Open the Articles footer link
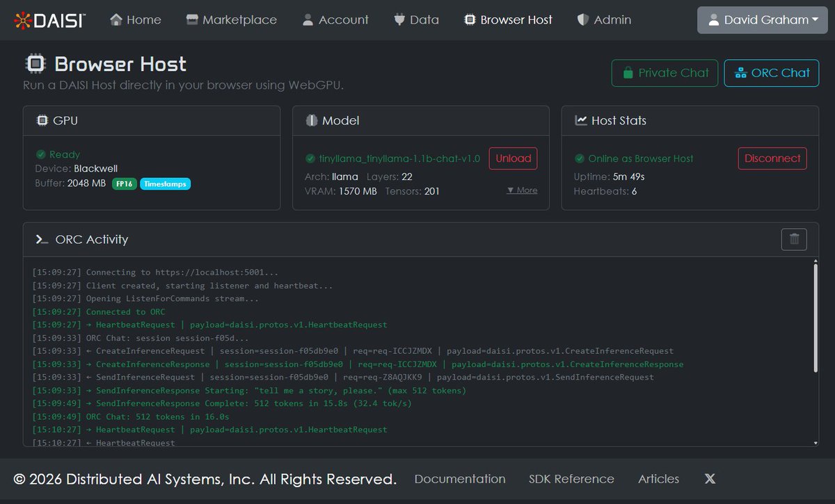 click(658, 478)
